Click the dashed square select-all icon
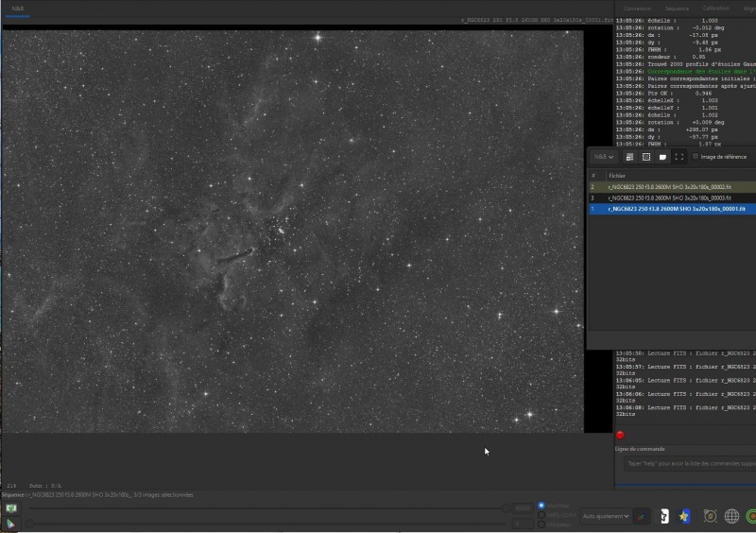756x533 pixels. pos(646,157)
